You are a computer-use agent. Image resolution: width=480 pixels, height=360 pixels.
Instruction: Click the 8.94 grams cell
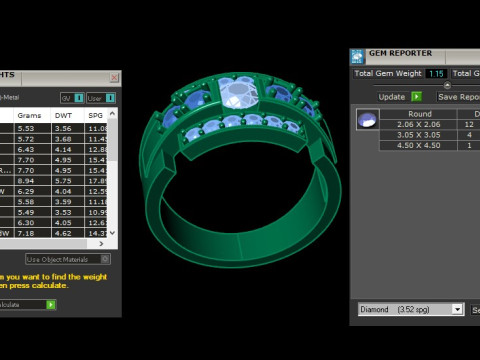pos(32,181)
